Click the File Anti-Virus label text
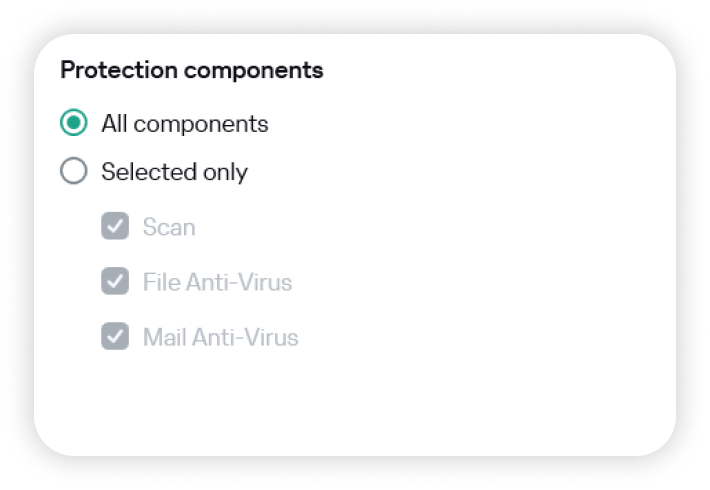Screen dimensions: 710x490 pyautogui.click(x=217, y=282)
